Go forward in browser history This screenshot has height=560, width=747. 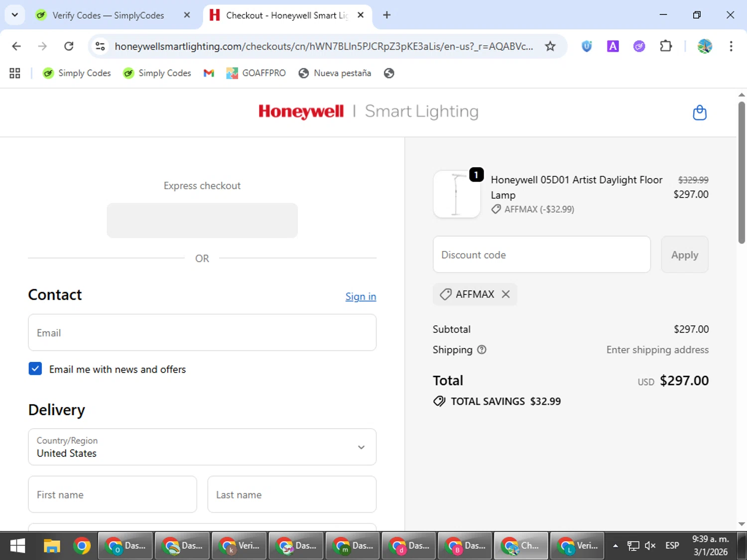click(x=42, y=46)
